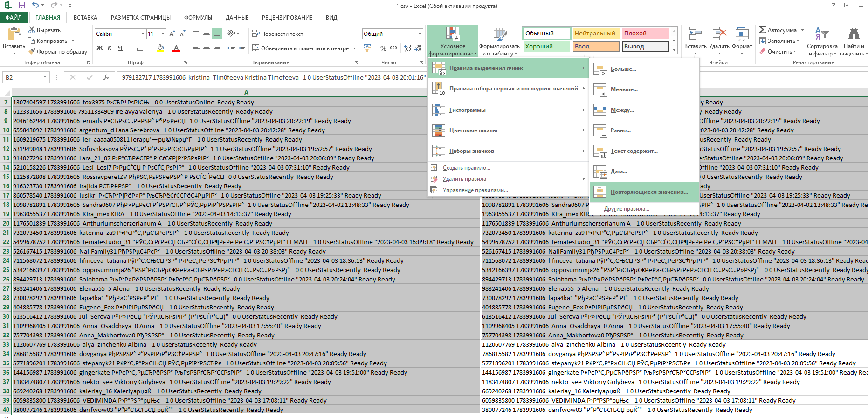
Task: Click Создать правило option
Action: (466, 168)
